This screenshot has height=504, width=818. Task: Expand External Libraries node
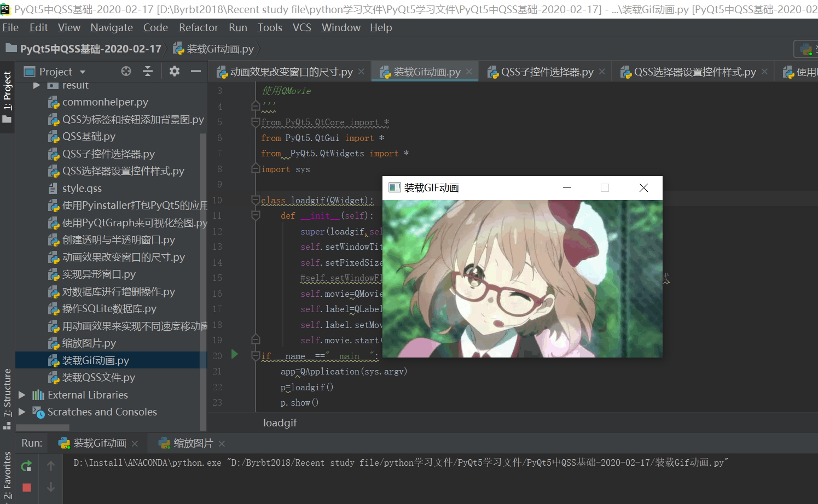click(22, 395)
